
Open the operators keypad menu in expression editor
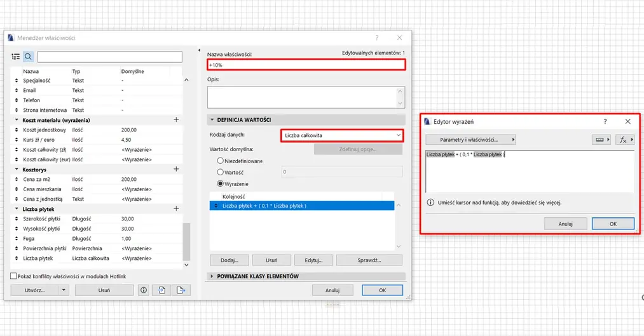coord(601,140)
